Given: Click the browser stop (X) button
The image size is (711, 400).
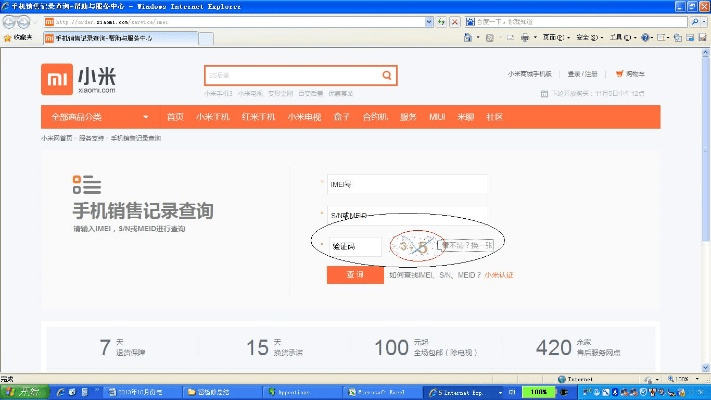Looking at the screenshot, I should pos(455,21).
